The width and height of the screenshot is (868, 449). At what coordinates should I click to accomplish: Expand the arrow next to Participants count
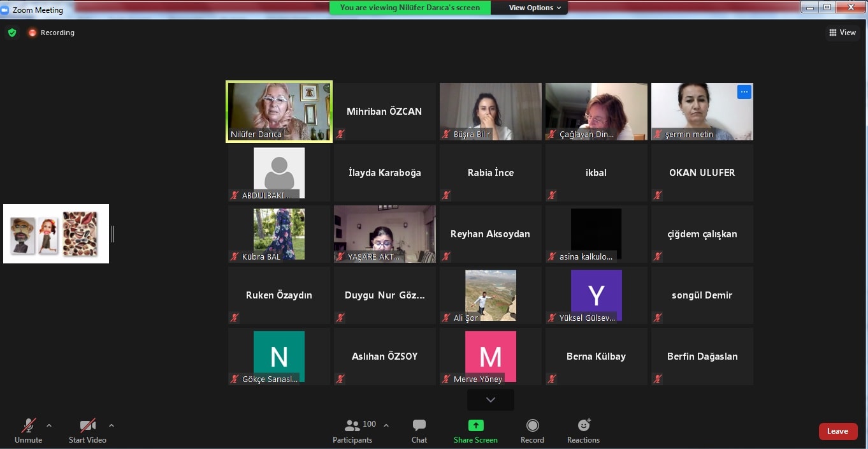click(386, 425)
